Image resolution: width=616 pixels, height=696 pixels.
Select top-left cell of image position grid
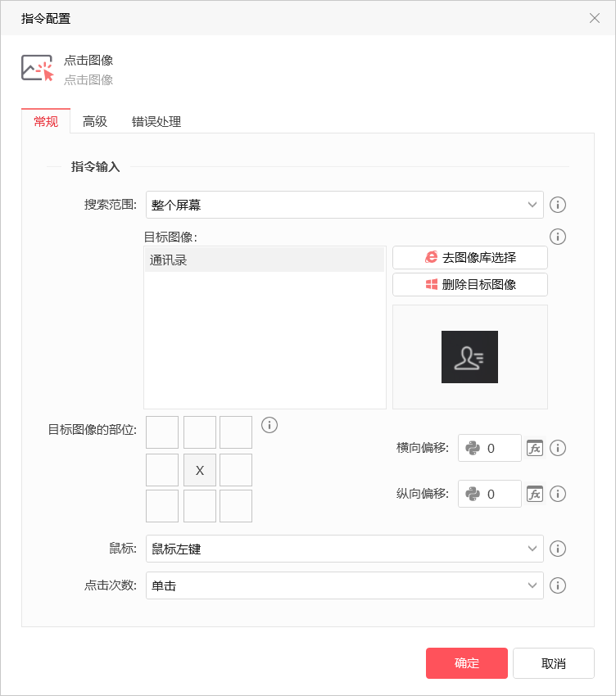pyautogui.click(x=162, y=432)
